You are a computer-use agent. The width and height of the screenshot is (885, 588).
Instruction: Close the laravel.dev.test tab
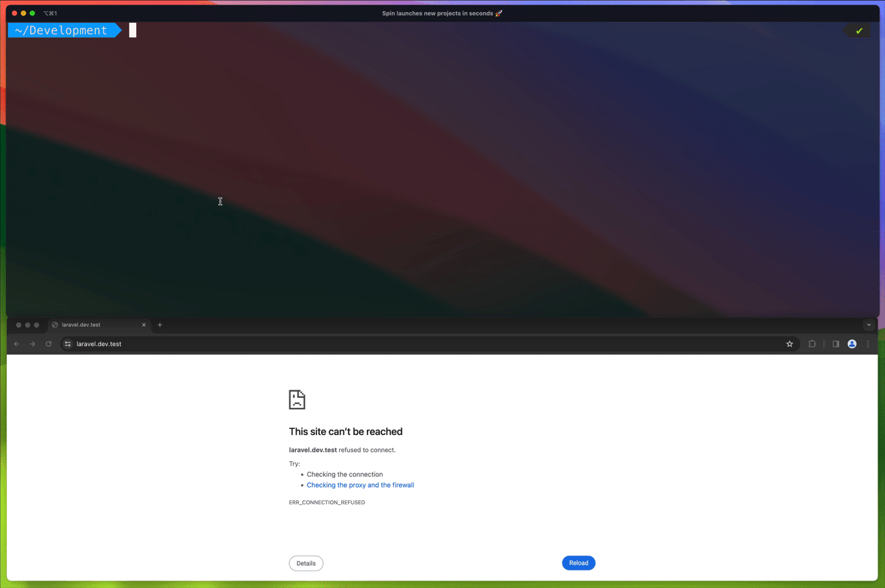pos(144,325)
